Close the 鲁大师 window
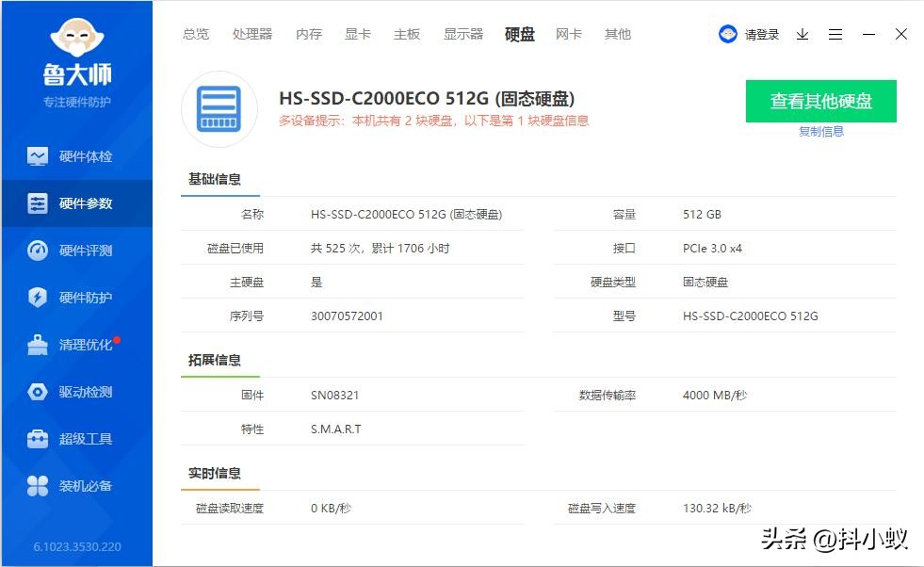Image resolution: width=924 pixels, height=567 pixels. point(901,34)
